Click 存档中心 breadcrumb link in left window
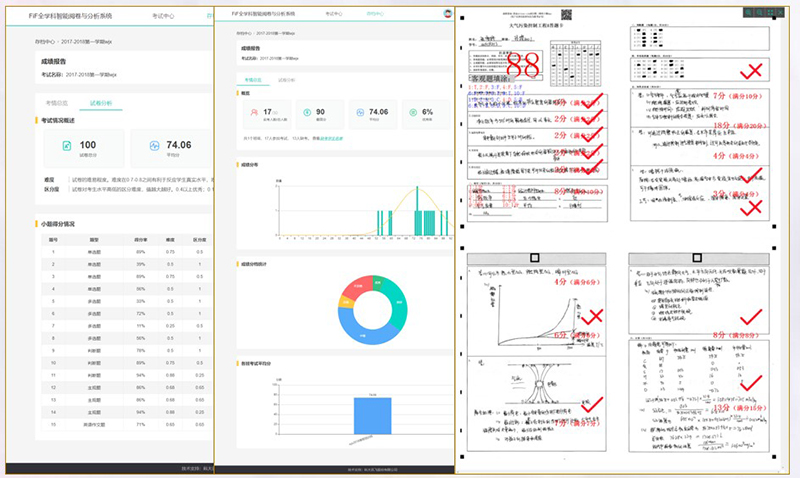The image size is (800, 478). pos(45,42)
